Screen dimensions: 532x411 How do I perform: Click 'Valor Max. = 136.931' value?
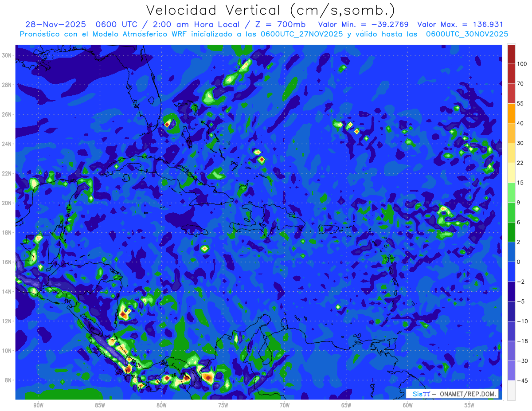tap(460, 24)
